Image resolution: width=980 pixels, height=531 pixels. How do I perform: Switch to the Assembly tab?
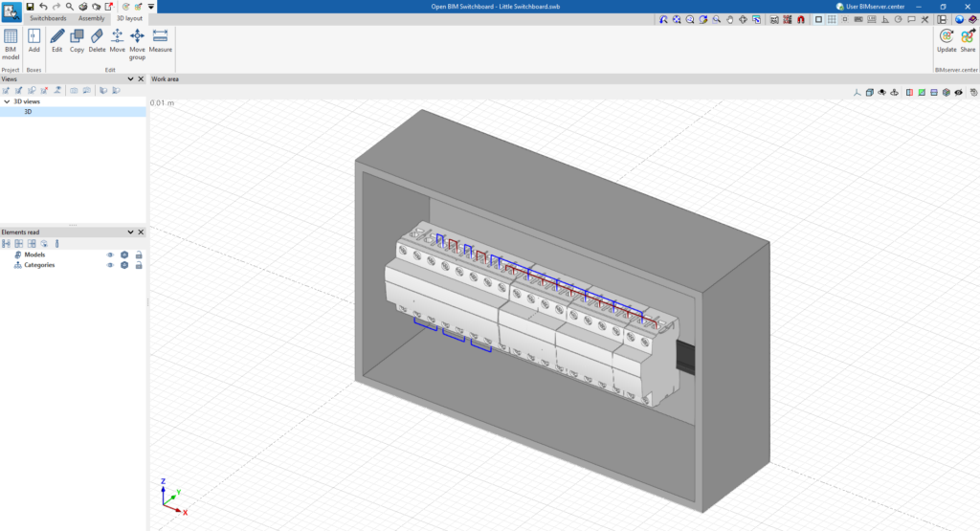(x=92, y=18)
